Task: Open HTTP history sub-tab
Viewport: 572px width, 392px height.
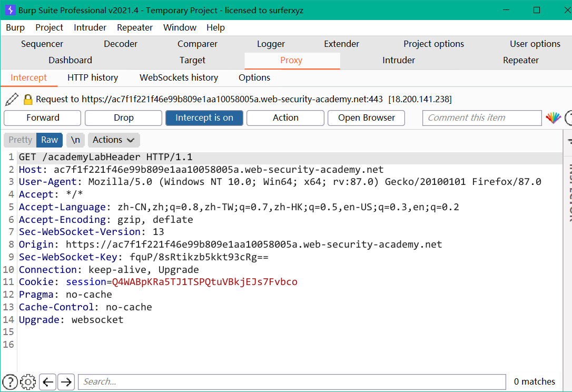Action: pos(93,78)
